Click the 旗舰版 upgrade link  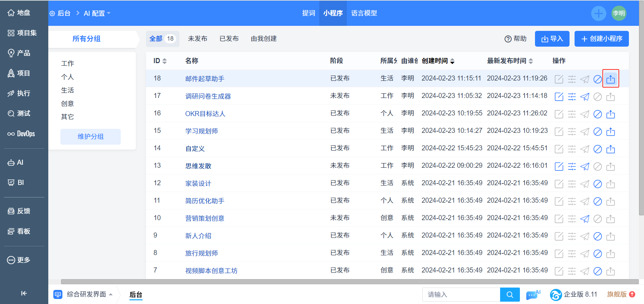click(621, 294)
